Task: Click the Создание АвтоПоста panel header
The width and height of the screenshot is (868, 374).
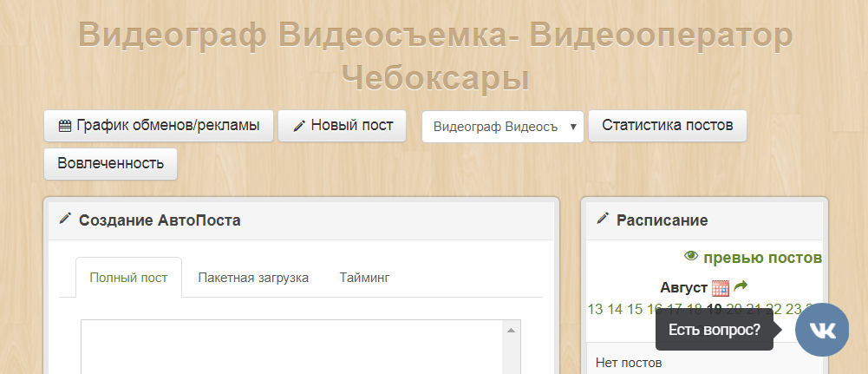Action: 301,220
